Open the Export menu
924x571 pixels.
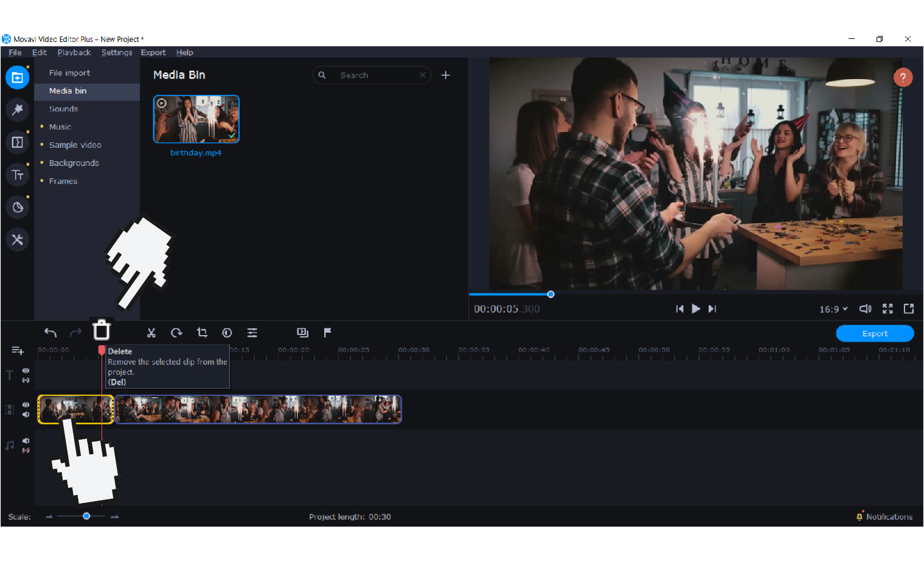tap(153, 53)
